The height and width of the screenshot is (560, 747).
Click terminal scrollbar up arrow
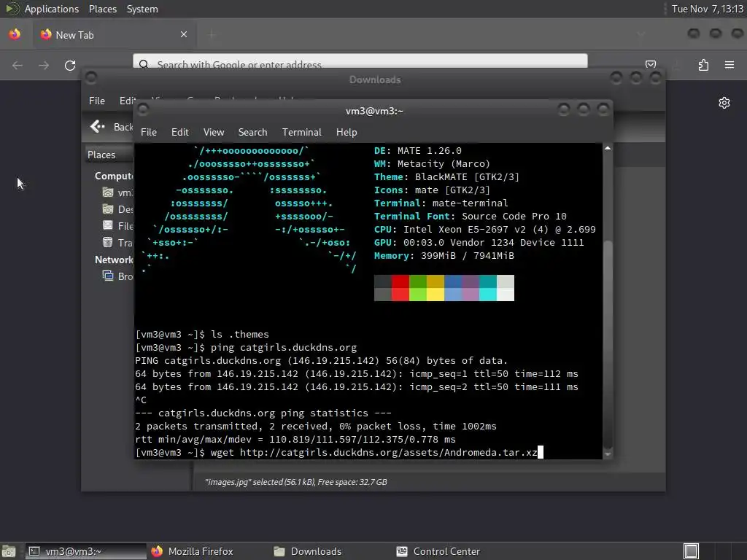(608, 148)
